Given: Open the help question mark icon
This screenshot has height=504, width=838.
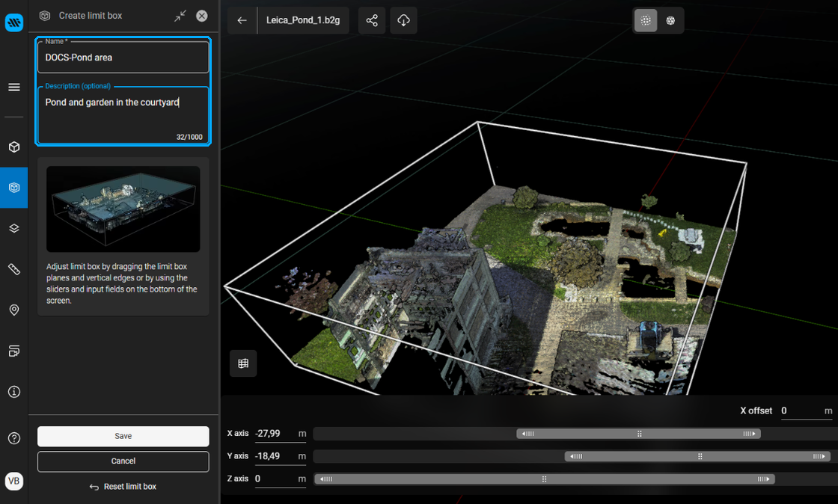Looking at the screenshot, I should pyautogui.click(x=14, y=438).
